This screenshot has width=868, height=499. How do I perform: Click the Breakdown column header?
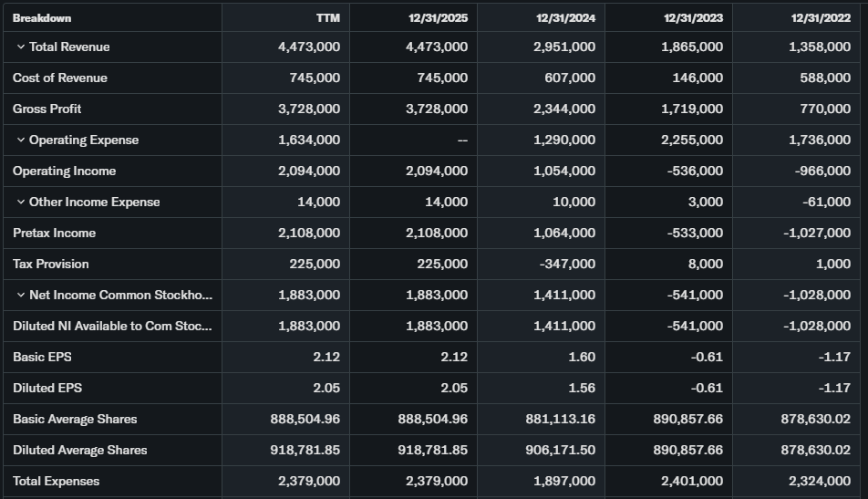42,18
